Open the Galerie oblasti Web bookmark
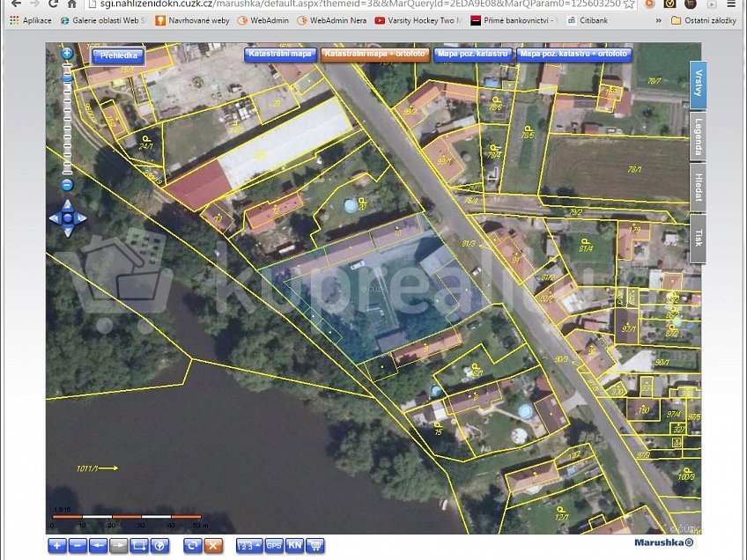The width and height of the screenshot is (747, 560). 104,20
